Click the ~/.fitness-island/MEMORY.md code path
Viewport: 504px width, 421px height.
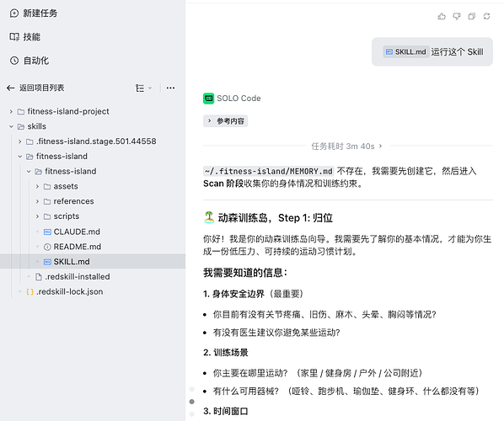(268, 171)
